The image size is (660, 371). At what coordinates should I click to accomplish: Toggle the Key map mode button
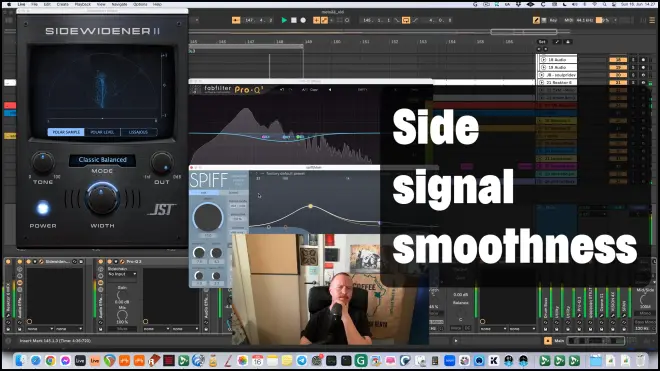click(553, 20)
